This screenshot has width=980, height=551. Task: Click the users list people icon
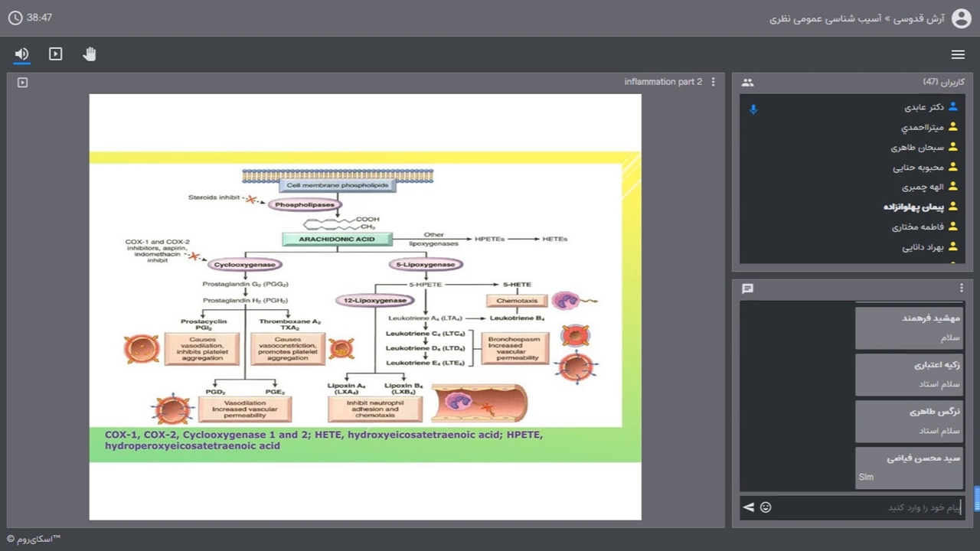[748, 83]
